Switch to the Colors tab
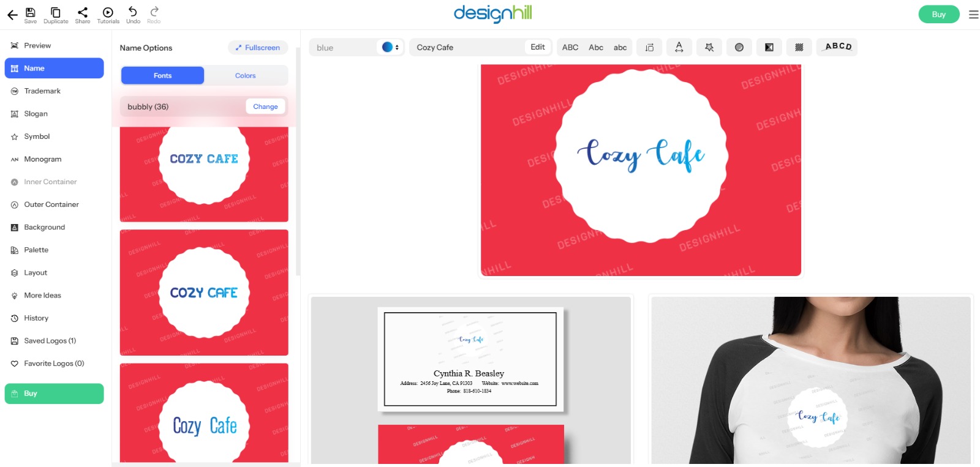 246,75
